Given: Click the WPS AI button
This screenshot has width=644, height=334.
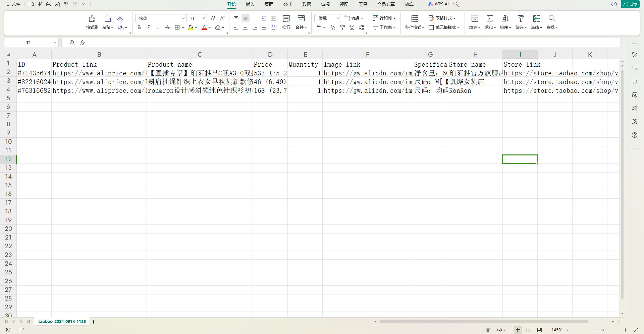Looking at the screenshot, I should (x=438, y=4).
